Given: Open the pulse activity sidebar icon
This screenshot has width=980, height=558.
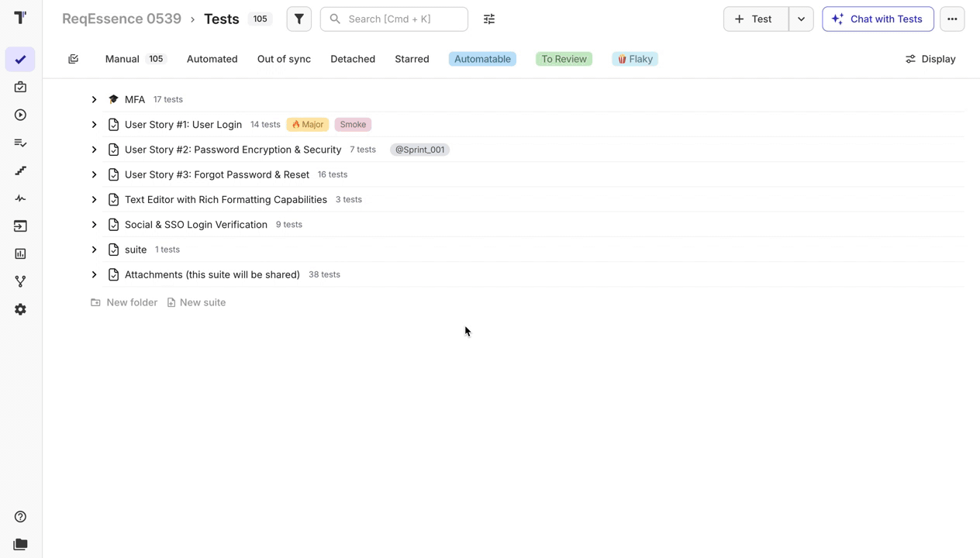Looking at the screenshot, I should pyautogui.click(x=20, y=198).
